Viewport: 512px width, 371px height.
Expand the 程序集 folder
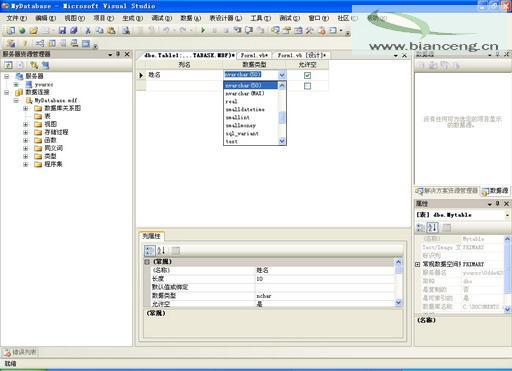[x=25, y=164]
